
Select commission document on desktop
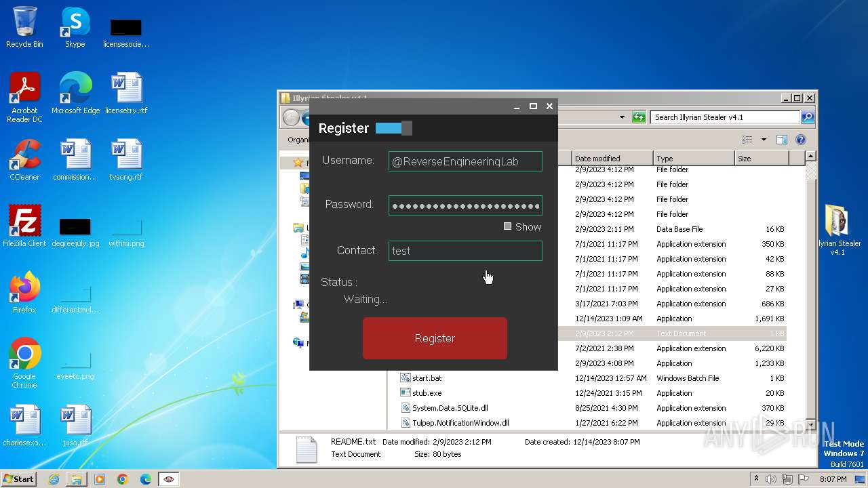pos(75,160)
